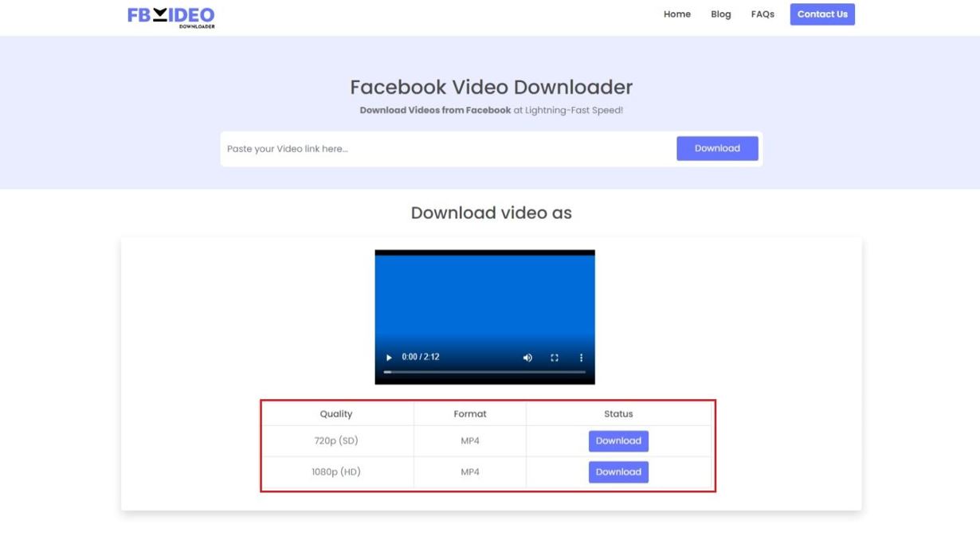Viewport: 980px width, 536px height.
Task: Click the 0:00 / 2:12 time display
Action: click(421, 358)
